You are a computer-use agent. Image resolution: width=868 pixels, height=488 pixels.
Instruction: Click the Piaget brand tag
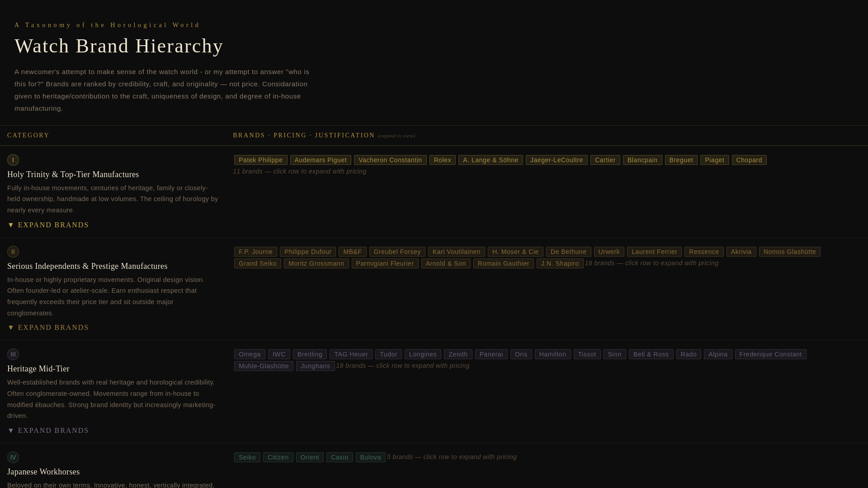(715, 160)
